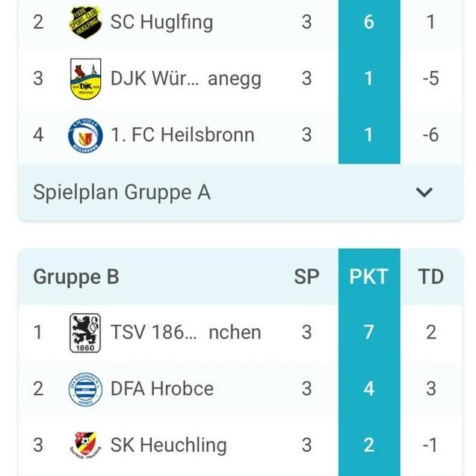Click the Gruppe B table heading
Image resolution: width=476 pixels, height=476 pixels.
76,276
